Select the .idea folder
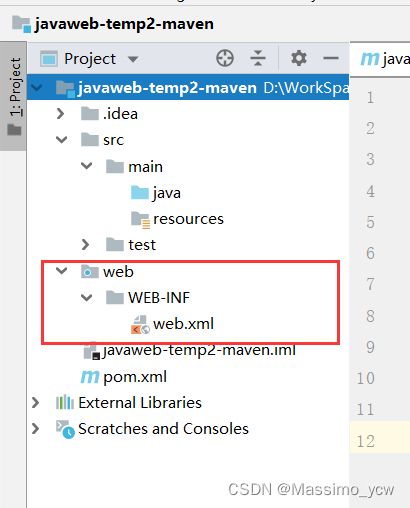Viewport: 410px width, 508px height. point(120,114)
